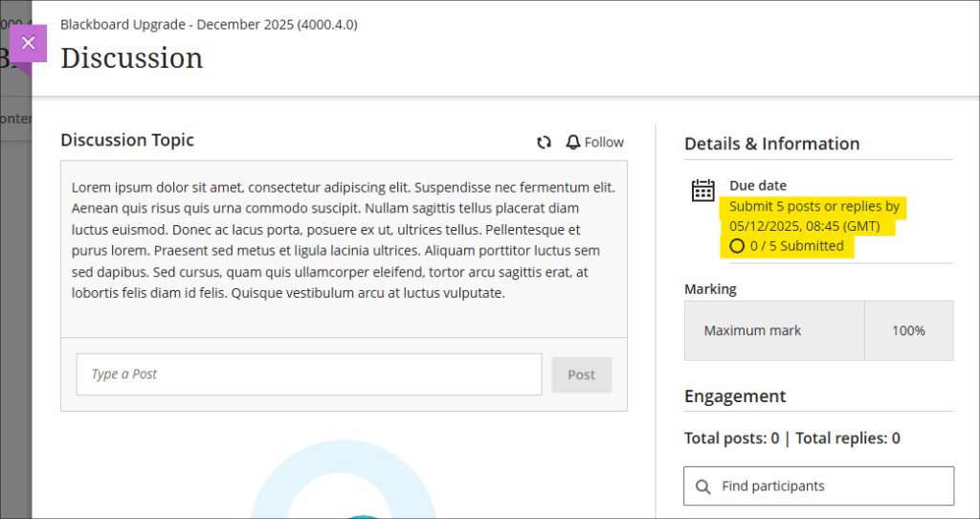This screenshot has height=519, width=980.
Task: Click the Discussion Topic heading
Action: coord(127,140)
